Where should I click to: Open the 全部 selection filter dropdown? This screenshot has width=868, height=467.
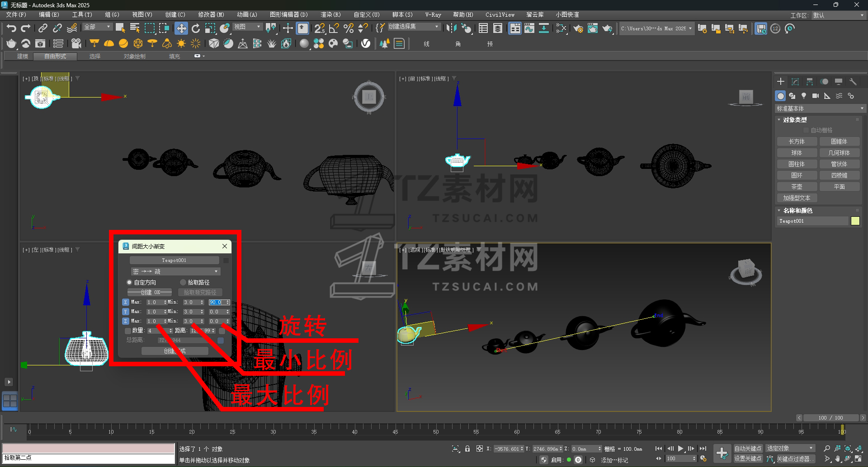97,27
